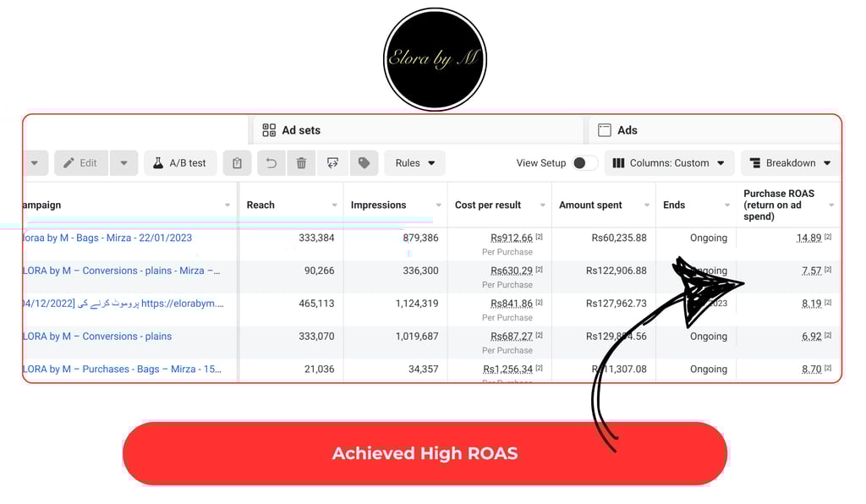Viewport: 866px width, 504px height.
Task: Start an A/B test
Action: pyautogui.click(x=180, y=163)
